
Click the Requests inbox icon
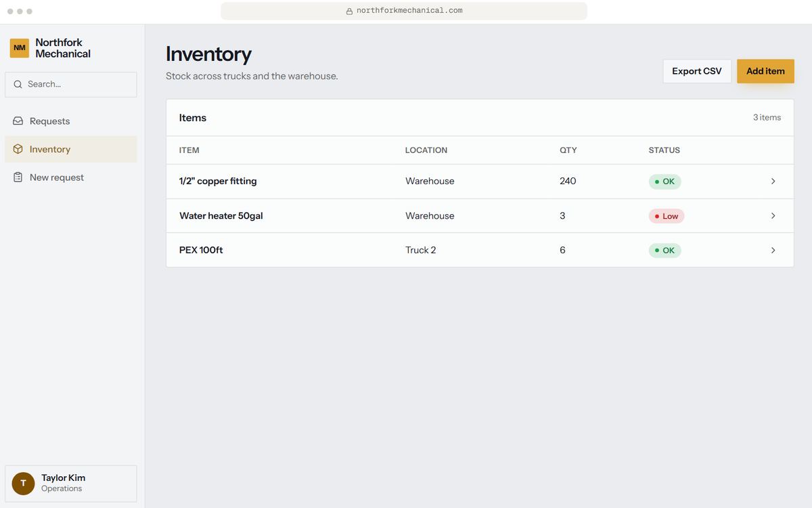click(x=18, y=121)
